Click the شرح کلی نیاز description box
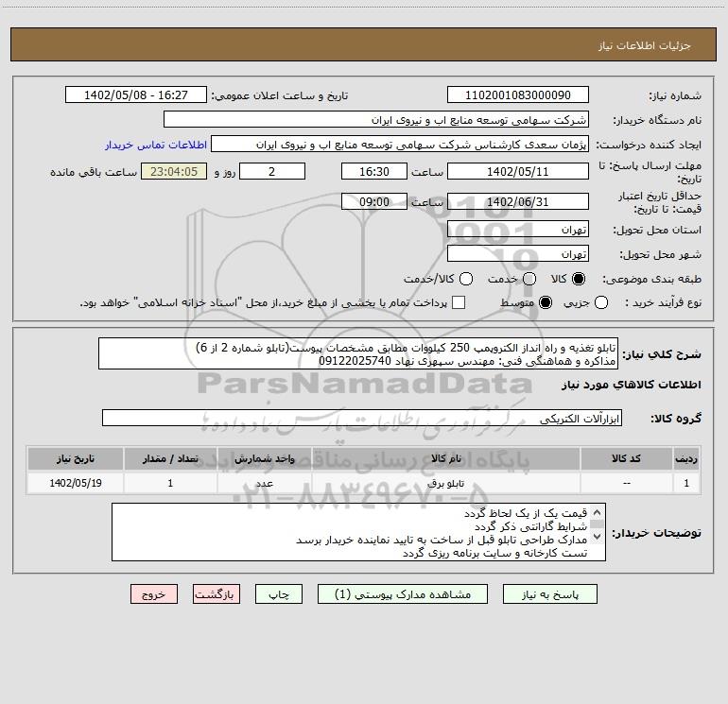728x704 pixels. coord(358,353)
